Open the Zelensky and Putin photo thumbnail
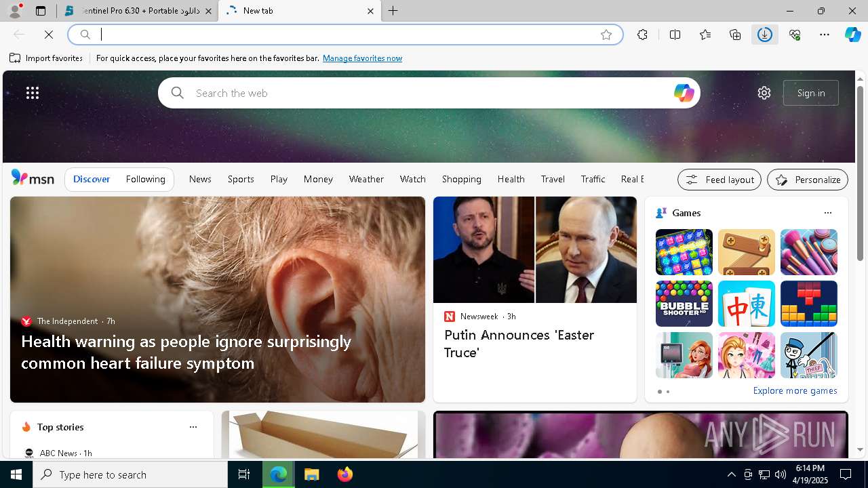The width and height of the screenshot is (868, 488). coord(535,249)
